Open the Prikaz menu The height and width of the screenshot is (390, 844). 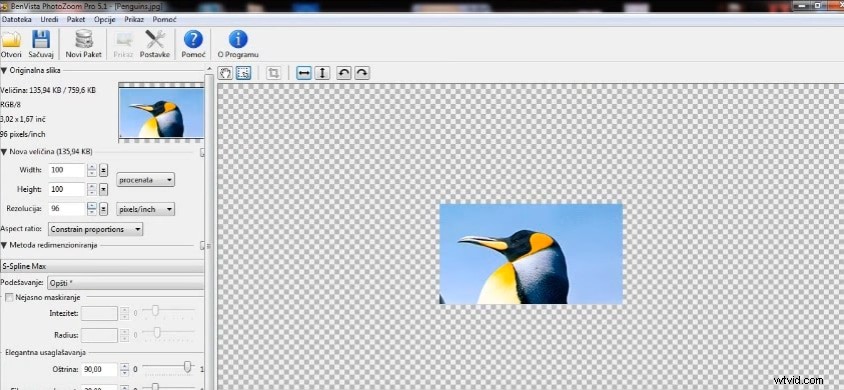(134, 19)
